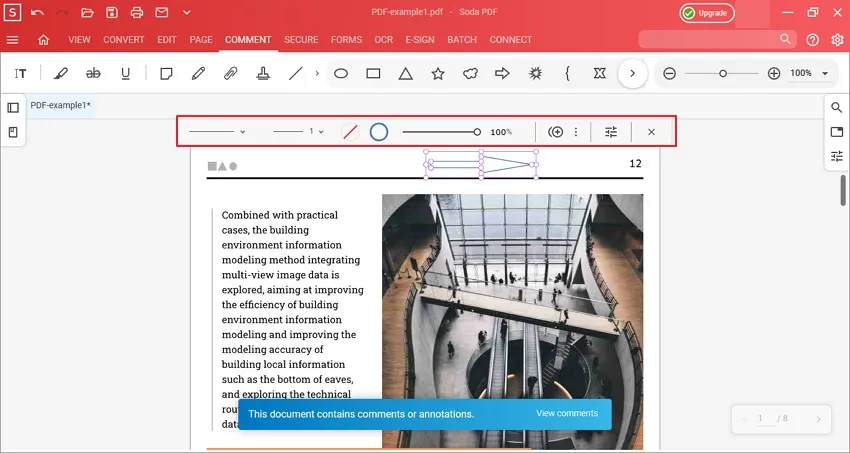
Task: Open settings gear icon
Action: (837, 40)
